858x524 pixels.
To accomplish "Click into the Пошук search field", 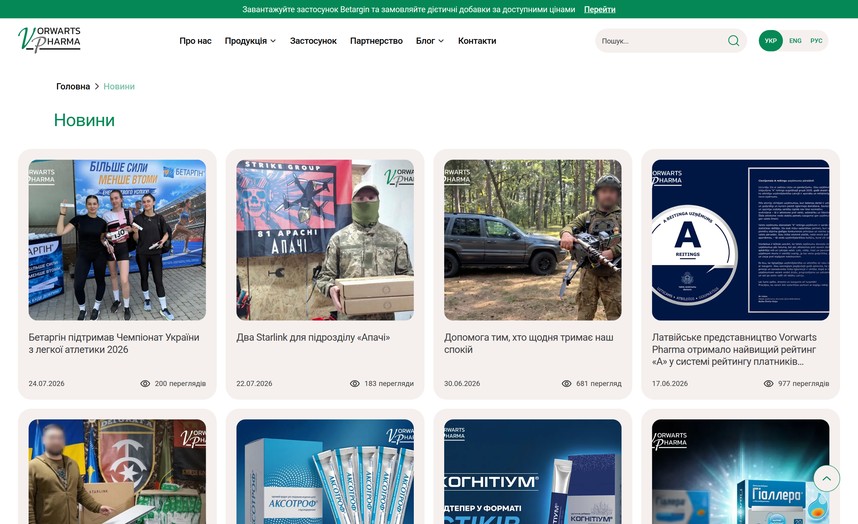I will point(662,40).
